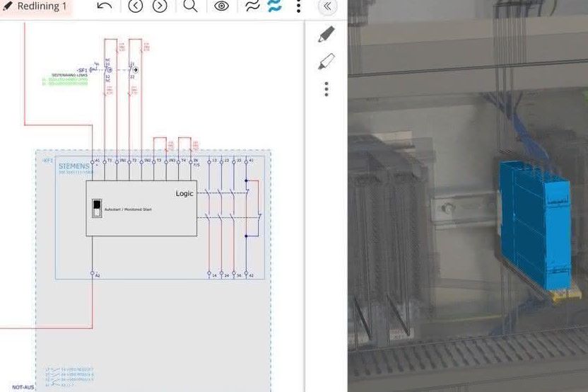The width and height of the screenshot is (588, 392).
Task: Select the pencil redlining tool
Action: pos(327,34)
